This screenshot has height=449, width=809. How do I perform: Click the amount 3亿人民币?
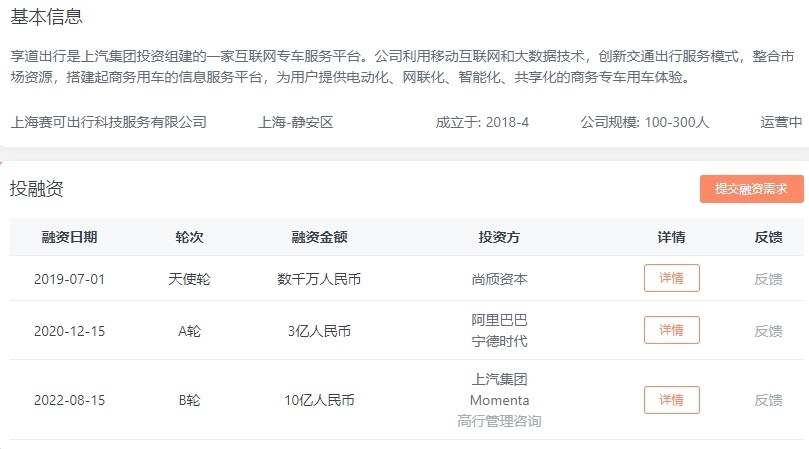pos(319,331)
